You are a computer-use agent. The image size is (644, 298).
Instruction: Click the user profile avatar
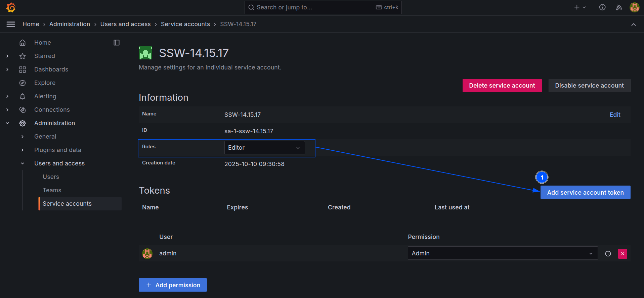click(634, 7)
